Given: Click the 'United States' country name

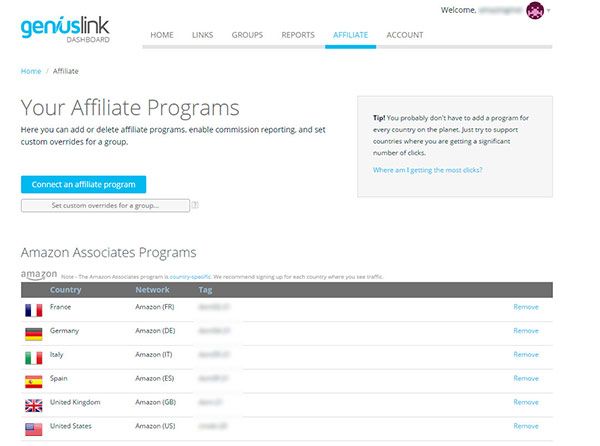Looking at the screenshot, I should [x=70, y=426].
